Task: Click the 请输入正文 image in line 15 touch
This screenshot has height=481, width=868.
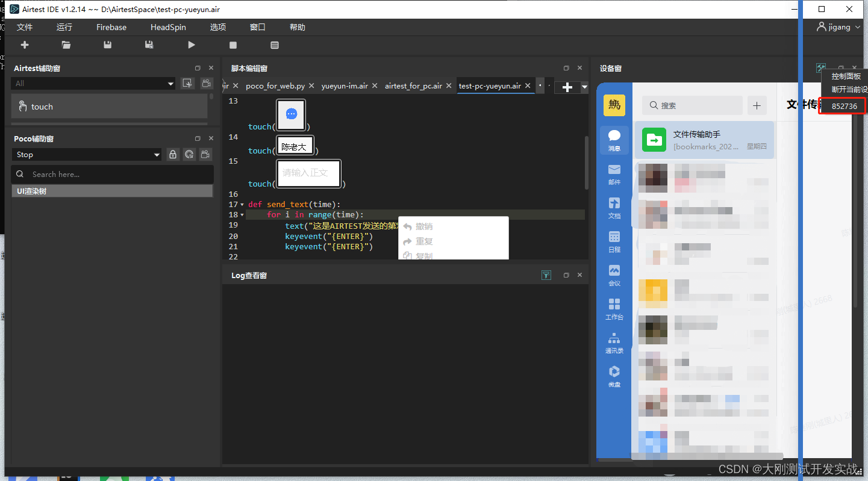Action: coord(308,173)
